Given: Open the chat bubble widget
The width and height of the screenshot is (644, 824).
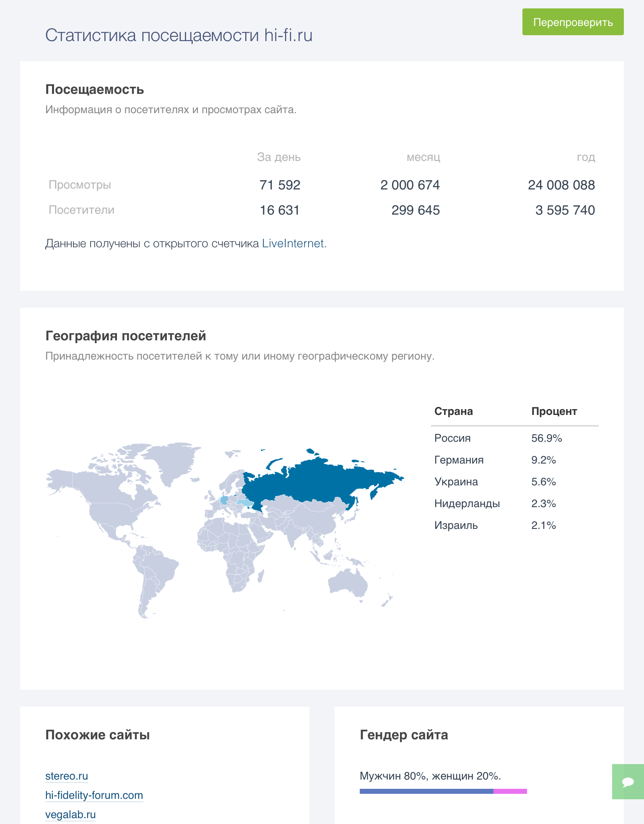Looking at the screenshot, I should pos(628,782).
